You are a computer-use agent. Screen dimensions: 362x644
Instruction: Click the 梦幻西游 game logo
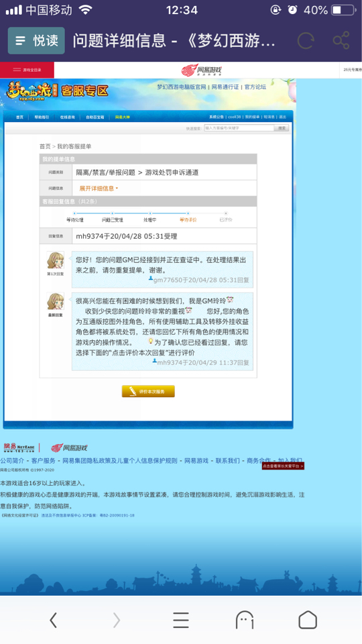32,91
